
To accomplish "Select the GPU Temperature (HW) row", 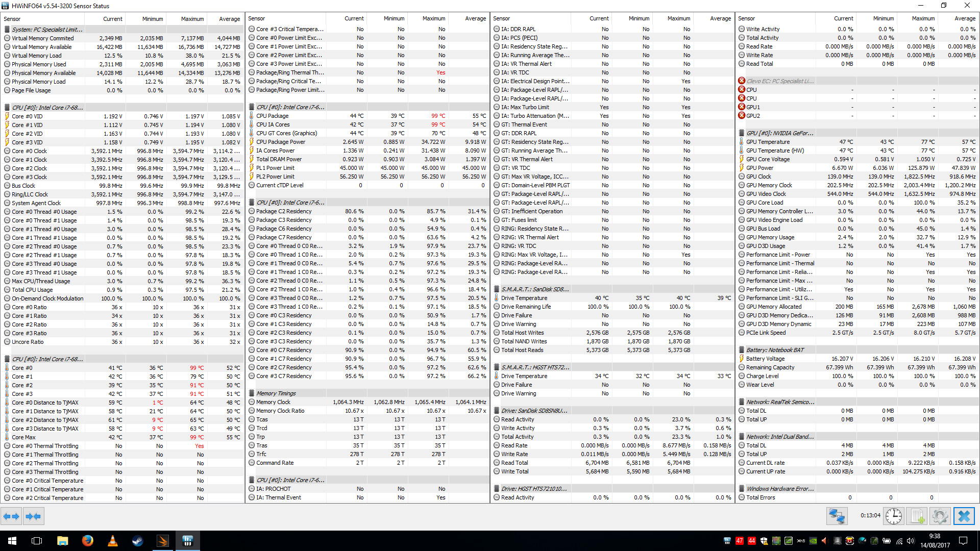I will point(857,151).
